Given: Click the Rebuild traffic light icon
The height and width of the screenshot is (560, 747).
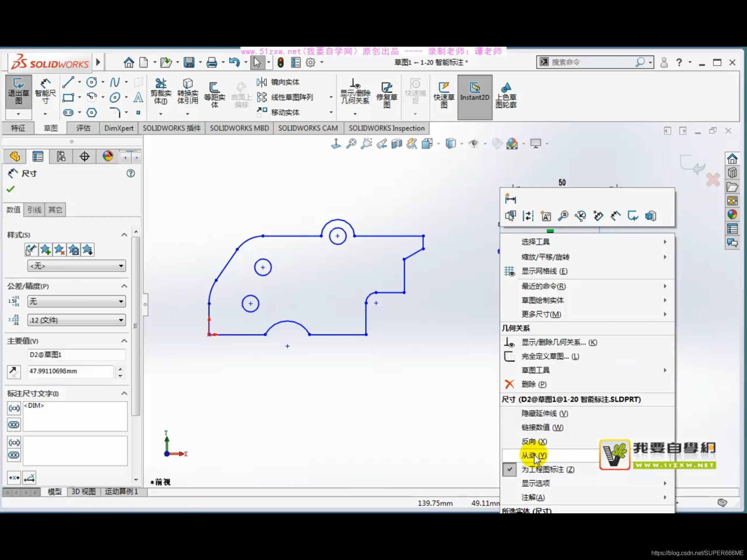Looking at the screenshot, I should coord(280,62).
